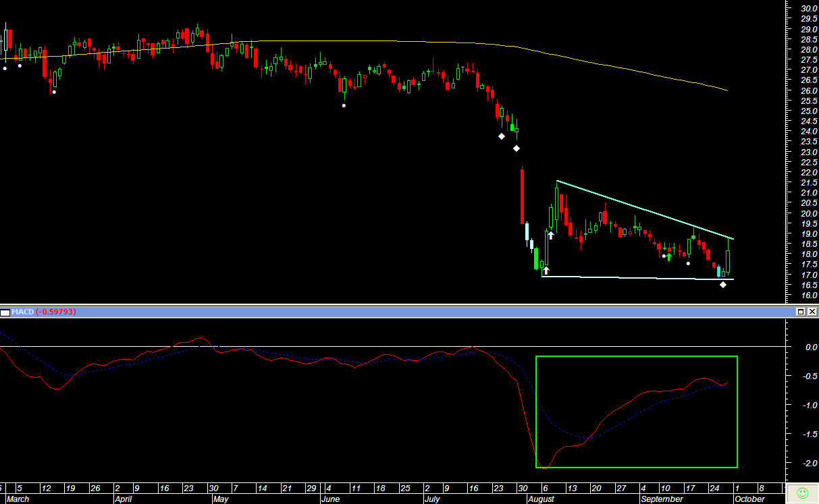Click the June label on date axis
Screen dimensions: 819x504
point(330,499)
